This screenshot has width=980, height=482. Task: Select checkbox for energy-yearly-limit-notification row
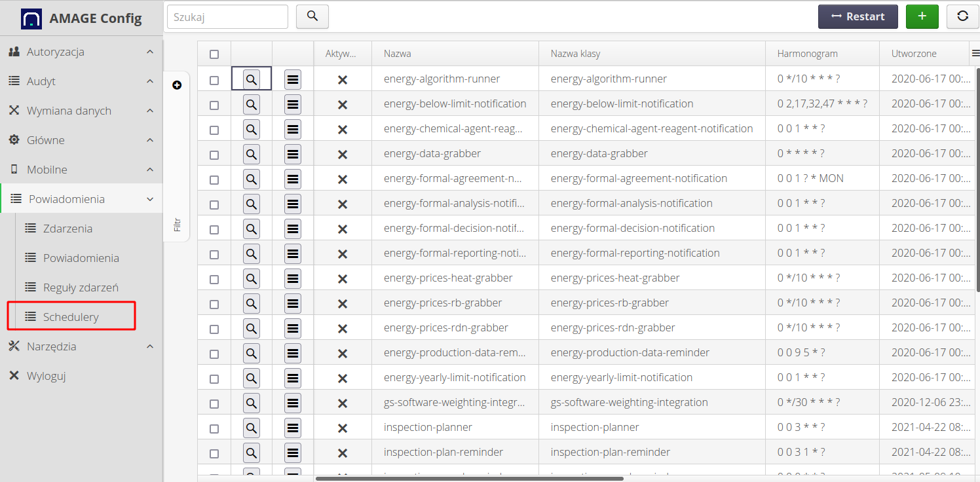pyautogui.click(x=214, y=379)
